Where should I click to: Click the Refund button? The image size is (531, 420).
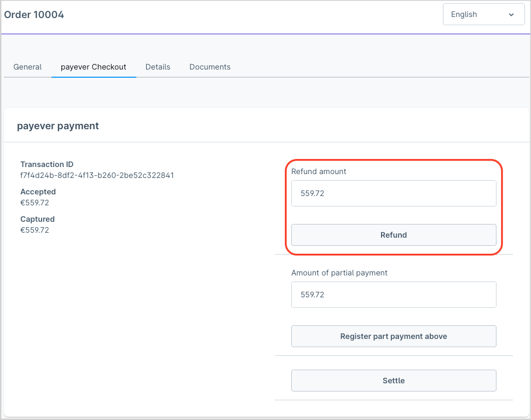[x=394, y=235]
